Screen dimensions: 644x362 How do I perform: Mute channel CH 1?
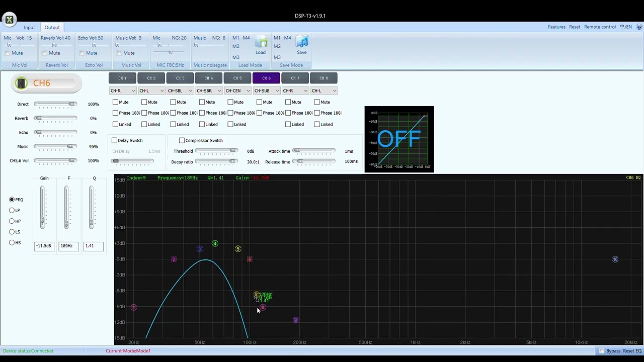[115, 102]
